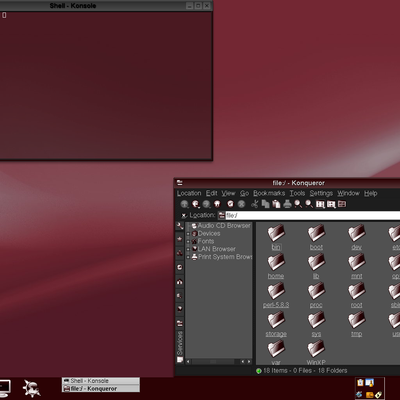Select the perl-5.8.3 folder

(276, 295)
